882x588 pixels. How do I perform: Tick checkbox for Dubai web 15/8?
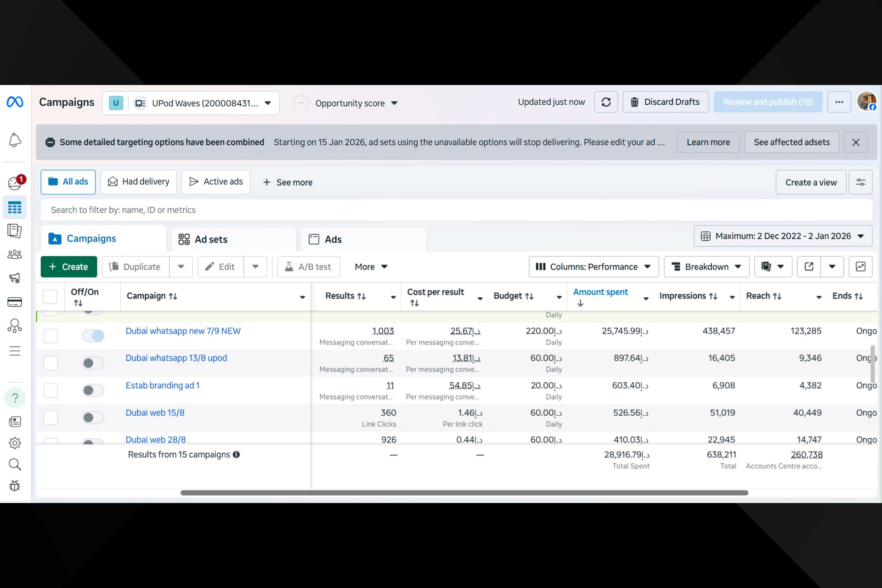tap(51, 418)
